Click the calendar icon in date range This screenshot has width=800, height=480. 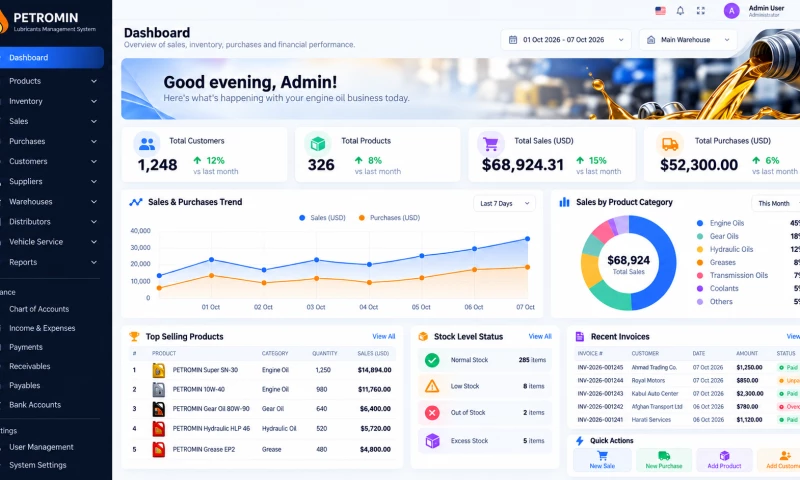[513, 40]
